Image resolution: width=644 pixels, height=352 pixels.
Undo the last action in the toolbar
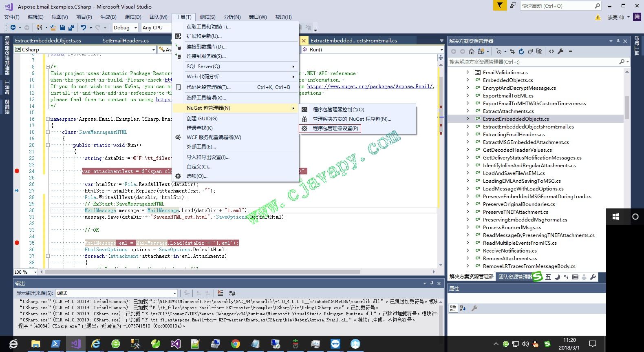click(x=84, y=27)
